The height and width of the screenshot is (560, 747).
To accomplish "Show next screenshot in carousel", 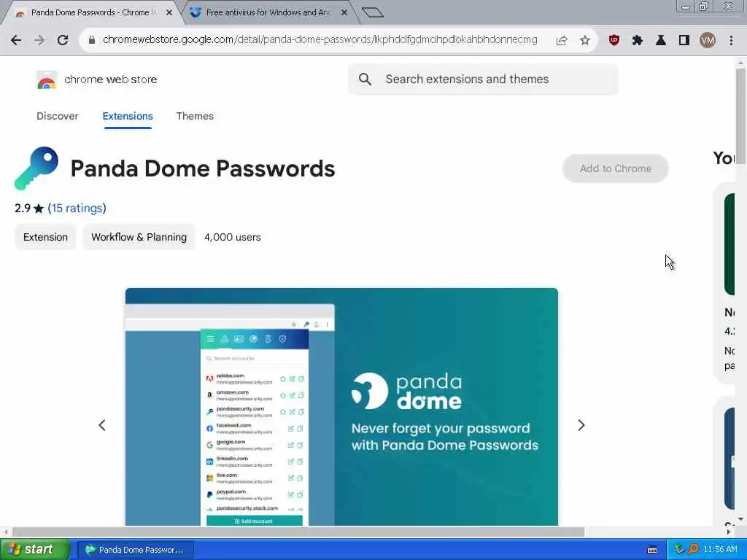I will click(x=581, y=425).
